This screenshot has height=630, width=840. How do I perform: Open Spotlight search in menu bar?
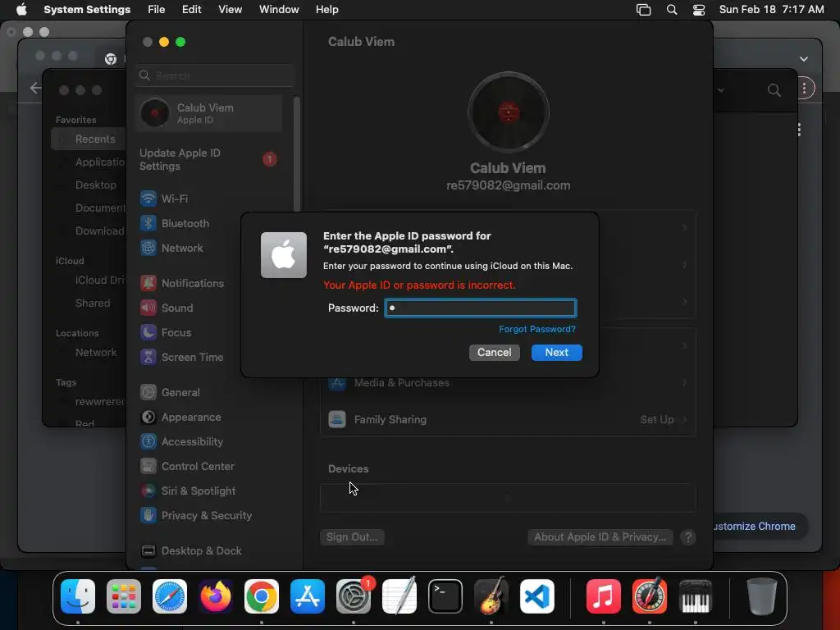tap(672, 10)
